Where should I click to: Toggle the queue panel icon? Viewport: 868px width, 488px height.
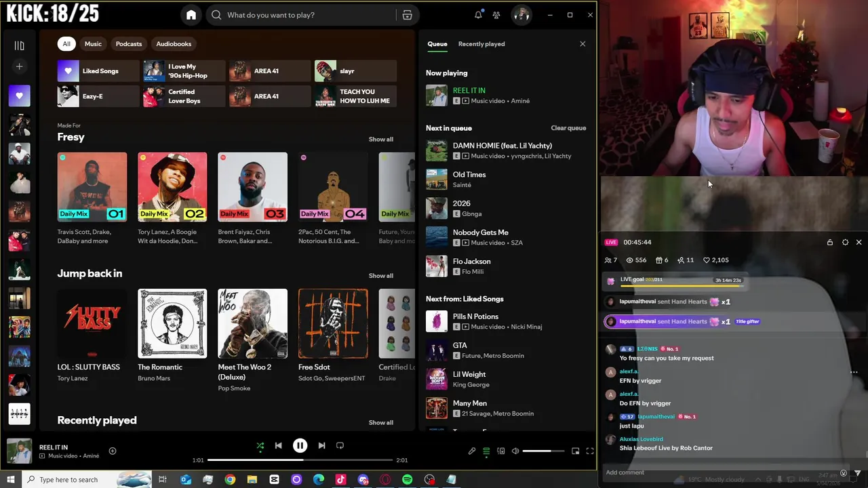pos(486,451)
